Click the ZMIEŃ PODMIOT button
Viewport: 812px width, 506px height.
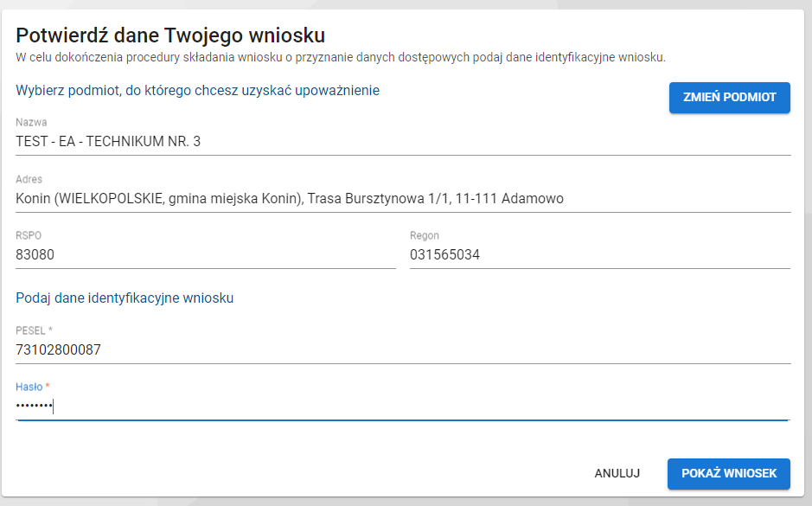tap(729, 98)
